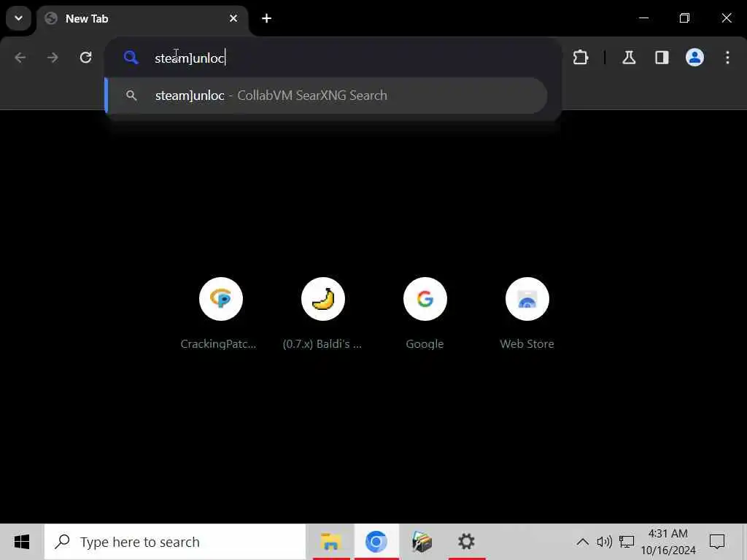Open the Windows Start menu

(22, 542)
